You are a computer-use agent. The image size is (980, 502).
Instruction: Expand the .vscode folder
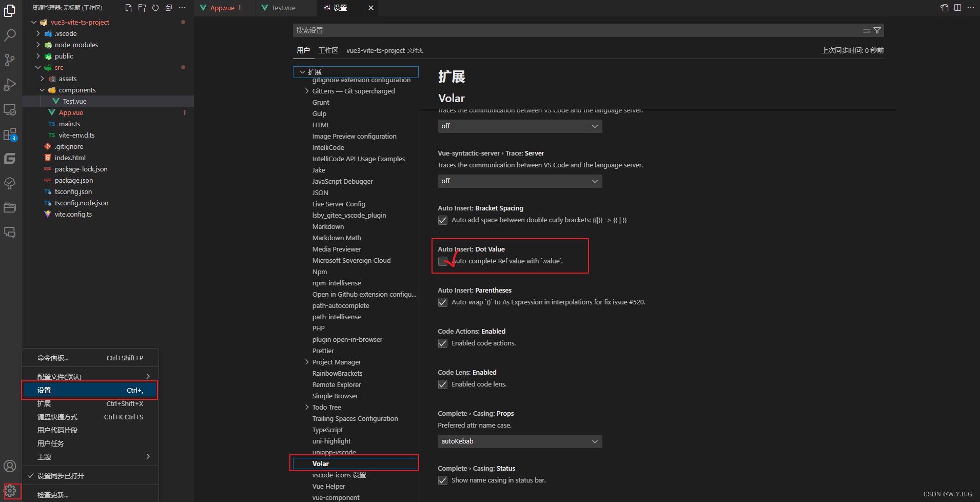[x=38, y=33]
